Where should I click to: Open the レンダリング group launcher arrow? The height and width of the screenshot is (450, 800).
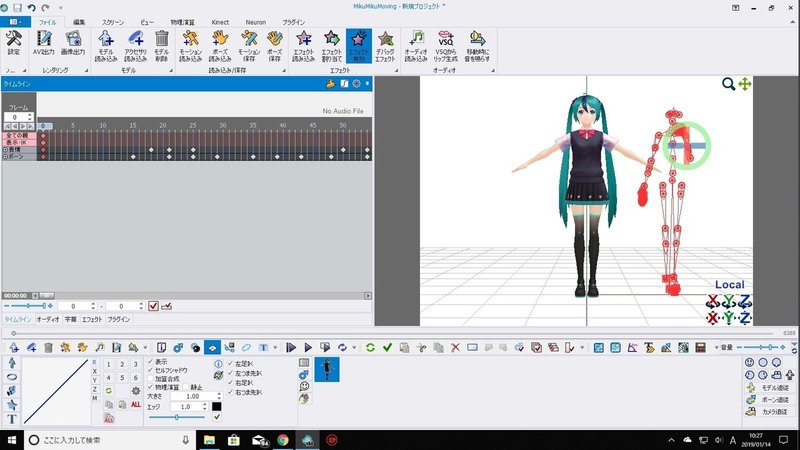(86, 70)
